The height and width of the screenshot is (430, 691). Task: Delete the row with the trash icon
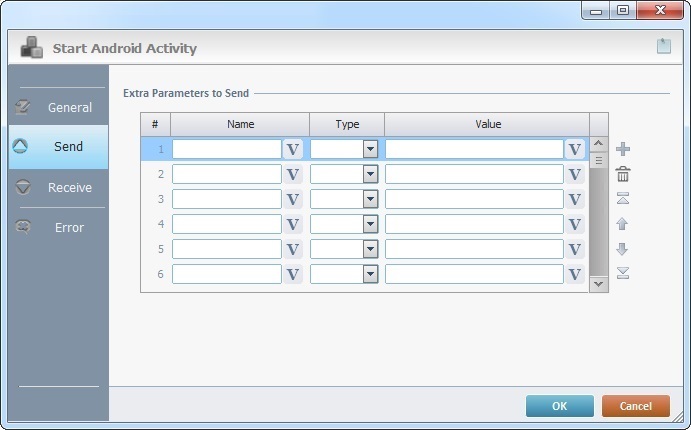coord(623,174)
